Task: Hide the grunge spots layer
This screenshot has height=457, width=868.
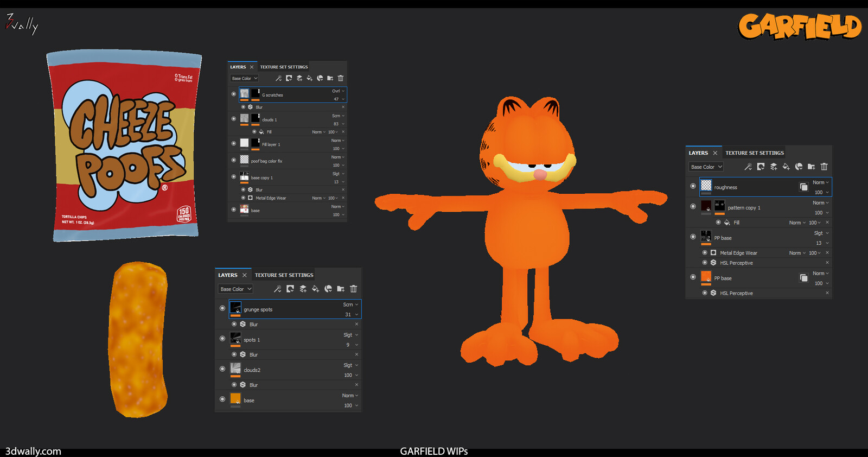Action: [x=222, y=308]
